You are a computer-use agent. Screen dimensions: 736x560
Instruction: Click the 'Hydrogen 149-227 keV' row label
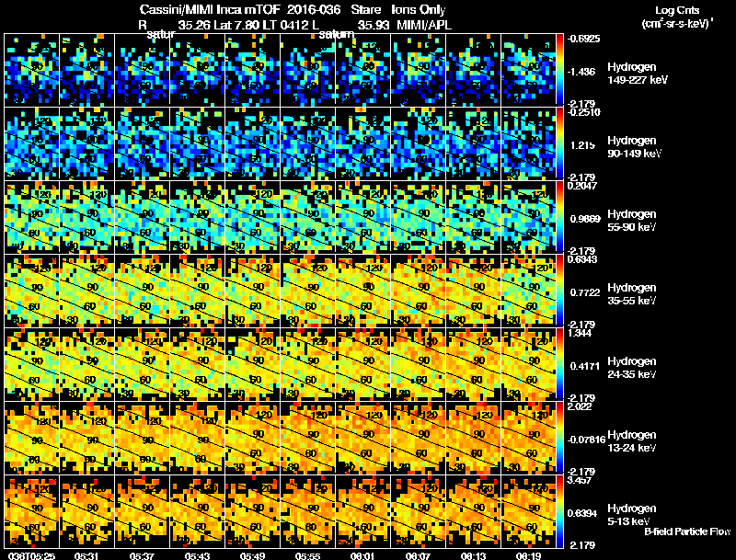tap(637, 74)
